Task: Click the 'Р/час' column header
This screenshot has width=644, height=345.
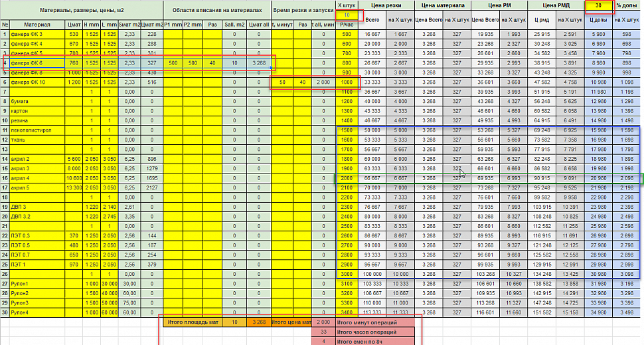Action: point(347,25)
